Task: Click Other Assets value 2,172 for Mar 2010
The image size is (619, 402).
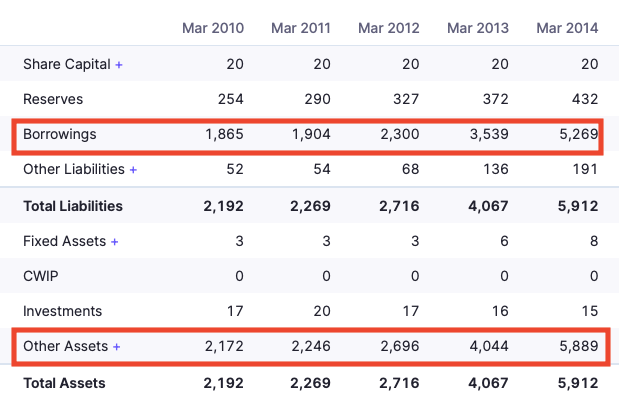Action: click(224, 347)
